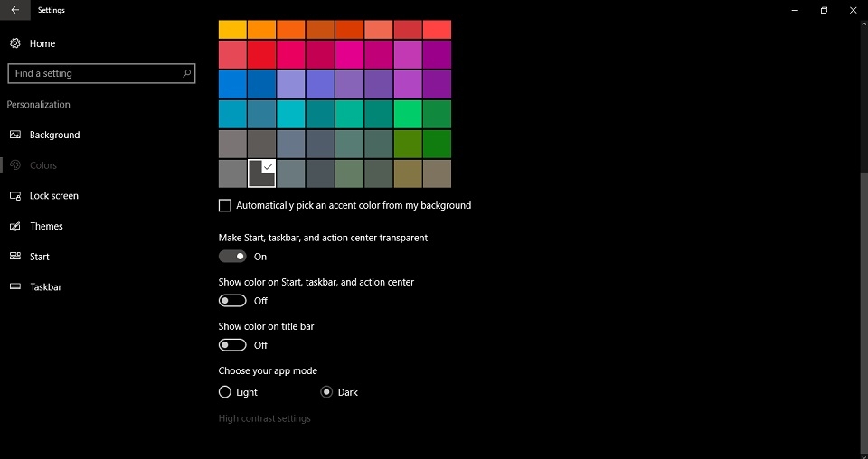Image resolution: width=868 pixels, height=459 pixels.
Task: Pick the cyan swatch in the teal row
Action: click(x=290, y=114)
